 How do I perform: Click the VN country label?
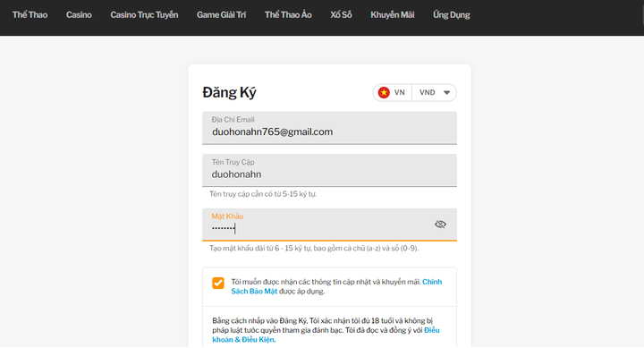coord(399,92)
